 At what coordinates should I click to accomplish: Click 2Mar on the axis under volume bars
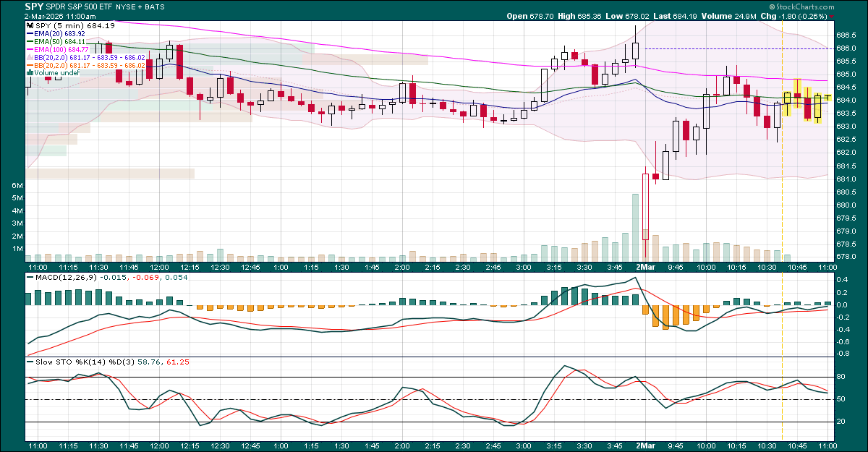point(645,267)
